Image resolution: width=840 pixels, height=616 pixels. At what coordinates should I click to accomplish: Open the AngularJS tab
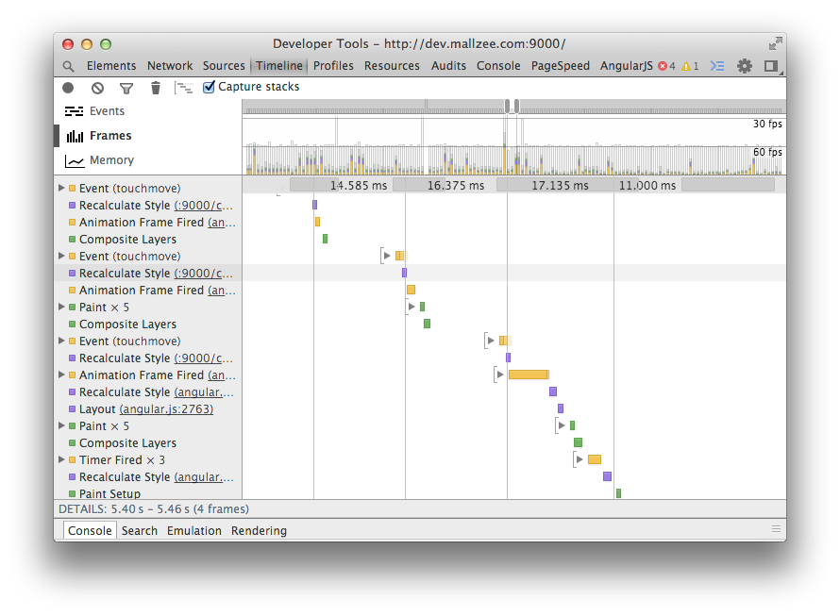(x=627, y=66)
